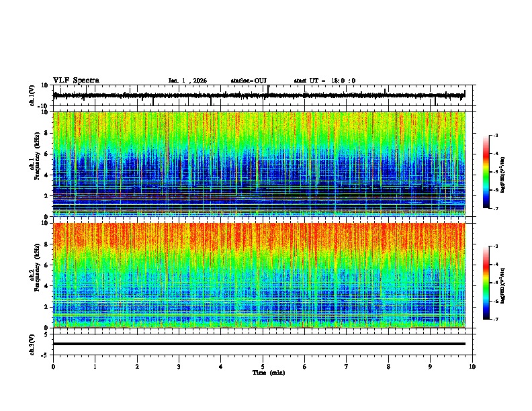Click the "station=OUI" label
532x411 pixels.
[x=249, y=81]
